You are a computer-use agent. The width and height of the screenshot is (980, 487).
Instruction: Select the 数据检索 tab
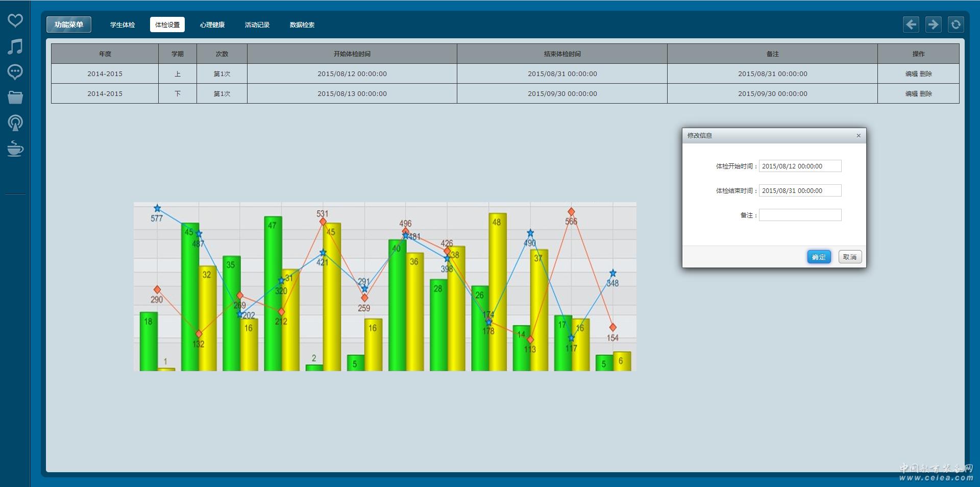coord(302,25)
